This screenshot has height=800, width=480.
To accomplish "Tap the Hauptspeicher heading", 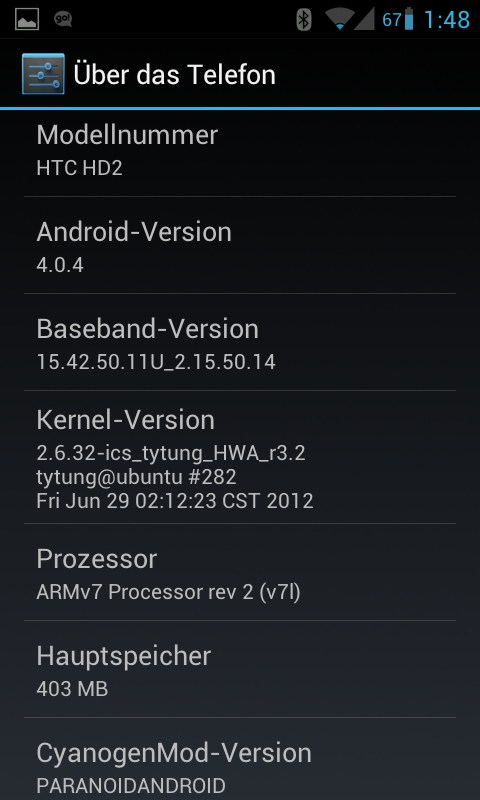I will tap(123, 656).
